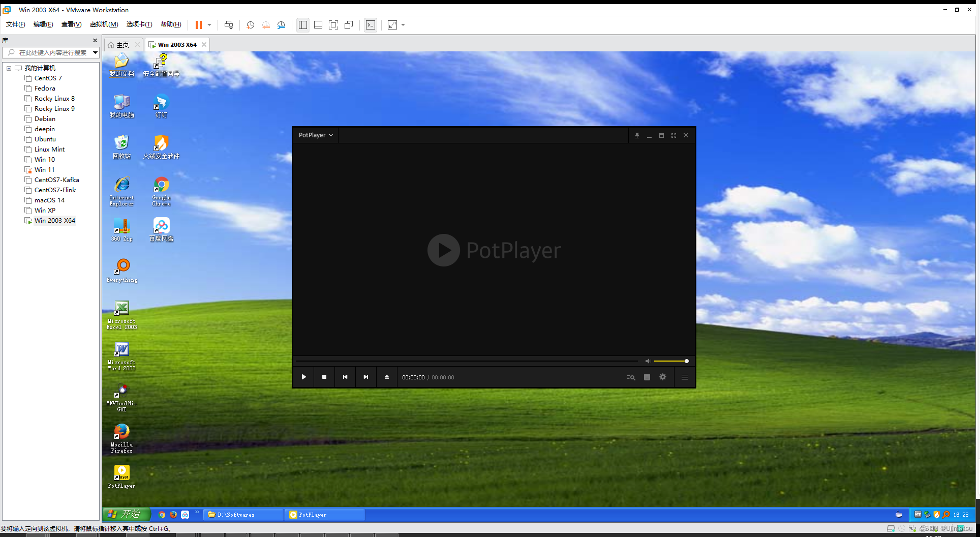Viewport: 980px width, 537px height.
Task: Toggle the thumbnail bar view
Action: point(318,25)
